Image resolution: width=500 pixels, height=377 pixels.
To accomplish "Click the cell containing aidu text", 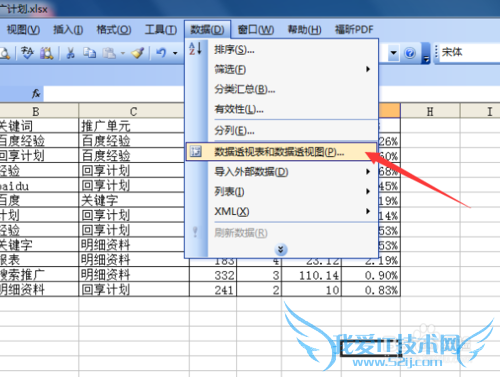I will coord(39,185).
